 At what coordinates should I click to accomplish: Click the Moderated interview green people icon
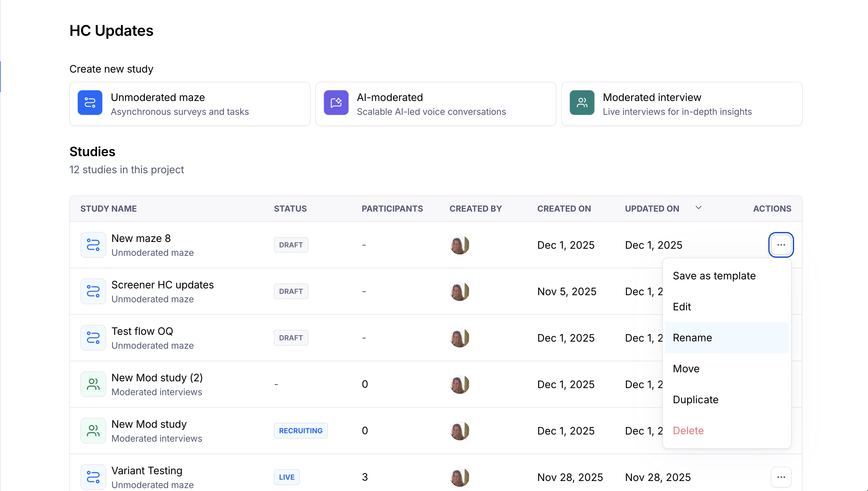(582, 103)
